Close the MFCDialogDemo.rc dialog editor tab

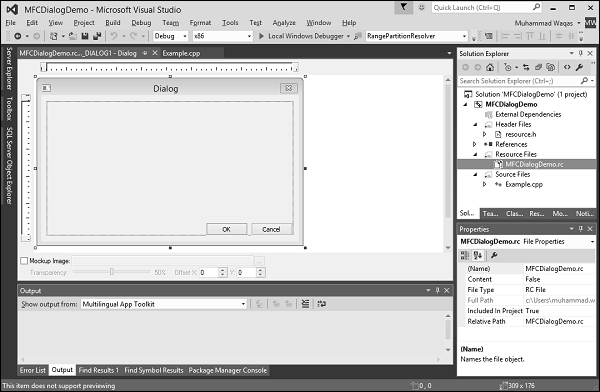(x=155, y=53)
